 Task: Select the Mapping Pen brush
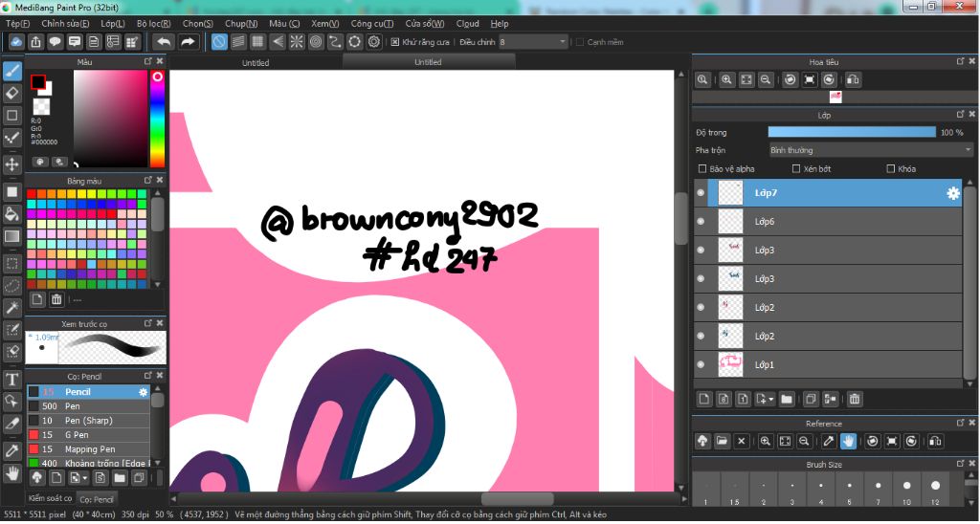pyautogui.click(x=88, y=449)
